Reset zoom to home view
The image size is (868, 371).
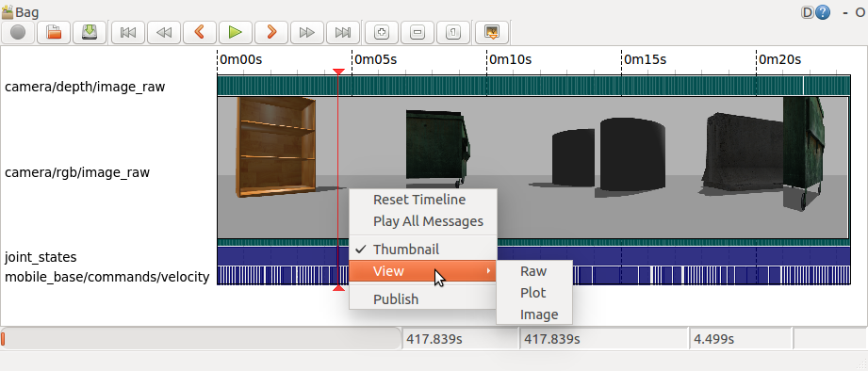point(452,32)
